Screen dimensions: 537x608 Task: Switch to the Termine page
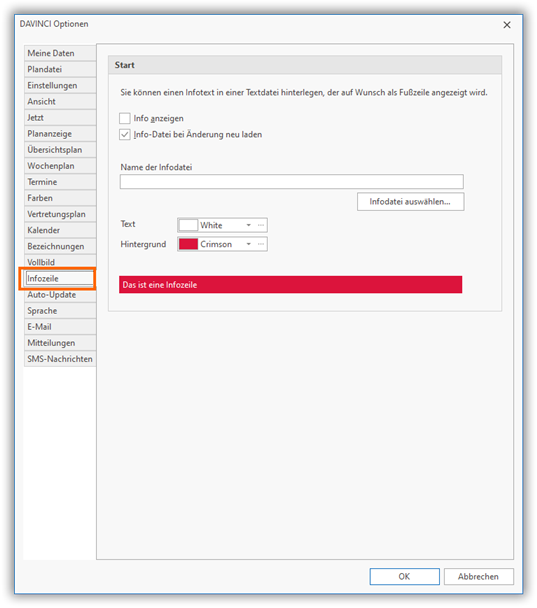coord(60,182)
